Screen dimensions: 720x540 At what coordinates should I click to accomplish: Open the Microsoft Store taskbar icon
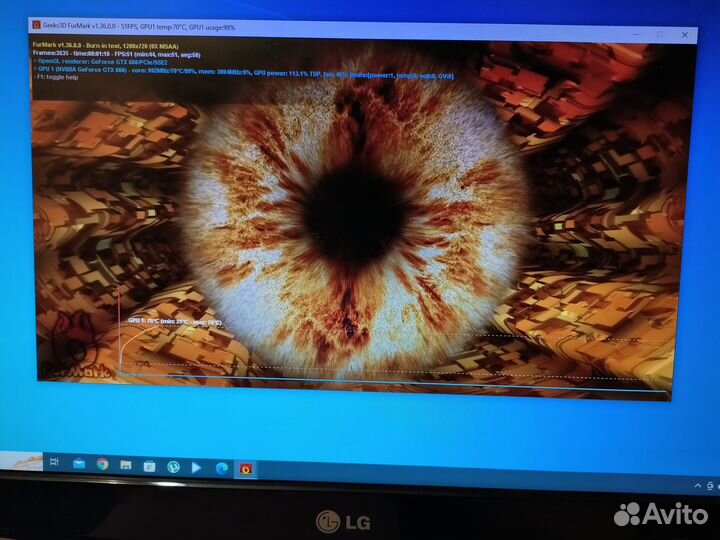tap(149, 466)
